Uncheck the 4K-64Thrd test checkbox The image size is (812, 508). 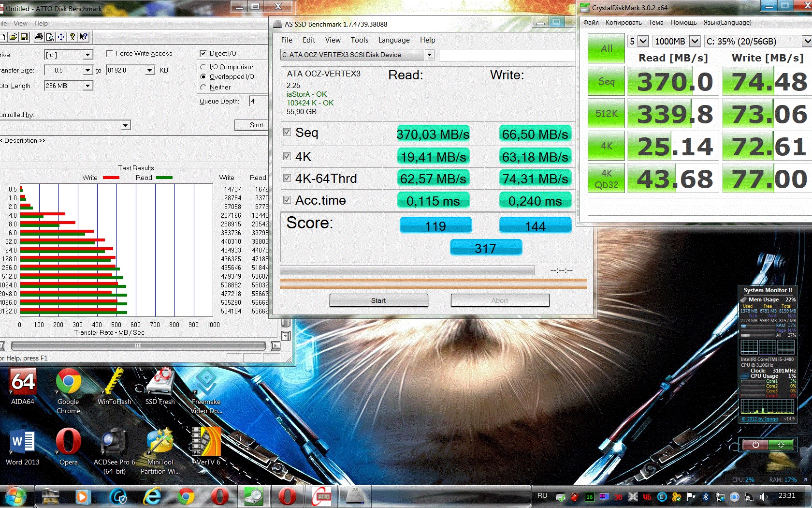pyautogui.click(x=287, y=178)
